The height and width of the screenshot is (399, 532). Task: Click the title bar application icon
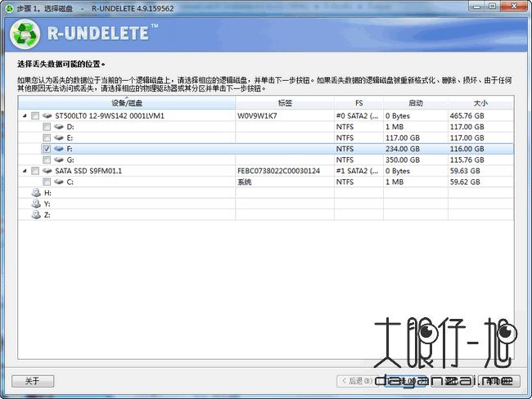[9, 8]
